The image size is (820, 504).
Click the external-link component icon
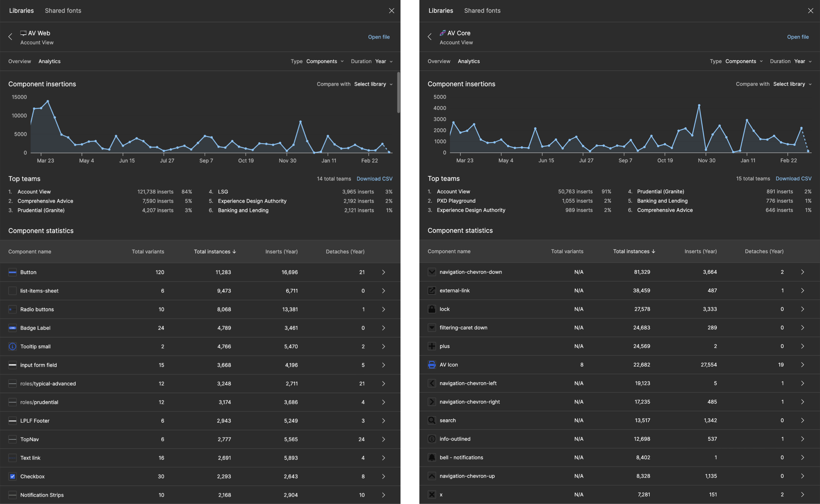tap(432, 291)
